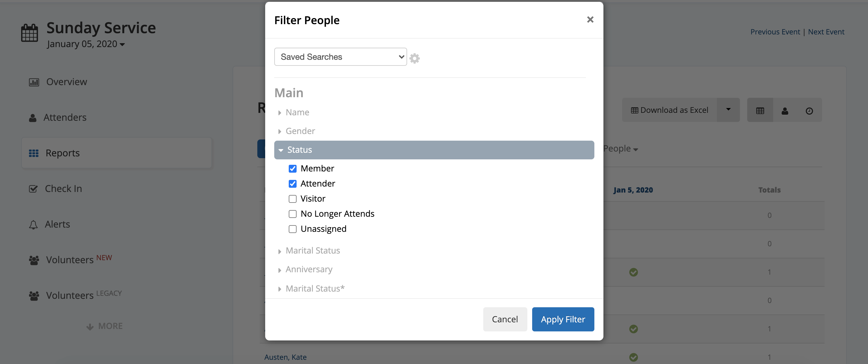Viewport: 868px width, 364px height.
Task: Go to Attenders in sidebar
Action: pyautogui.click(x=65, y=117)
